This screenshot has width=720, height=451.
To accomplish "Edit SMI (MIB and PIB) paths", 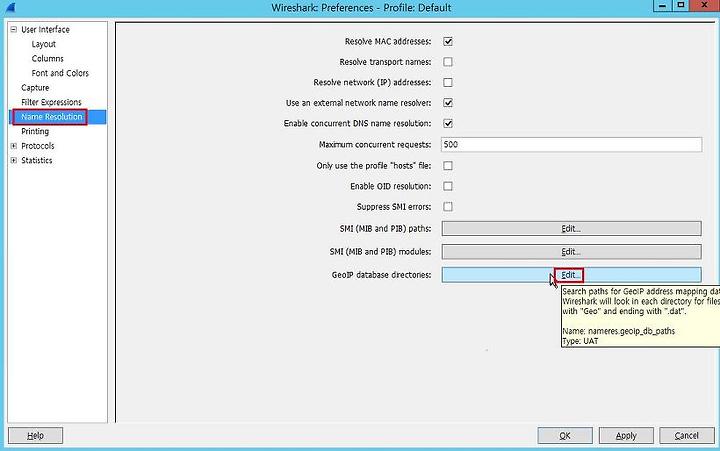I will [x=571, y=228].
